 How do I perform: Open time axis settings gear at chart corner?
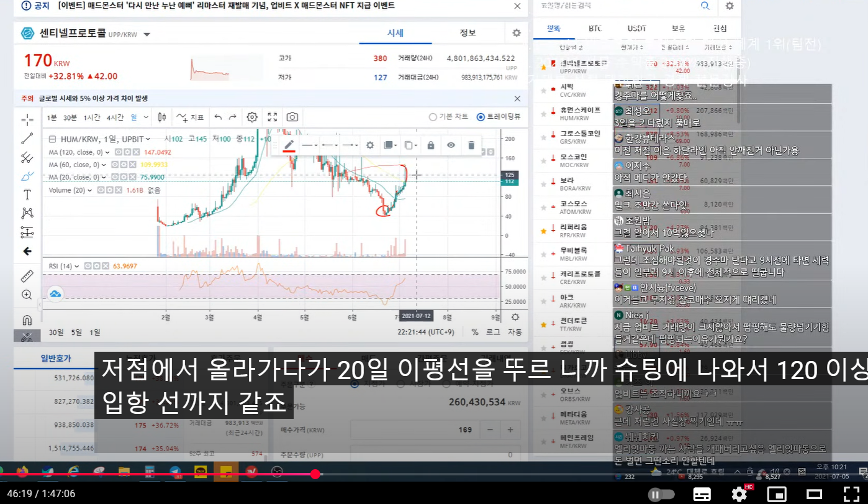(515, 317)
